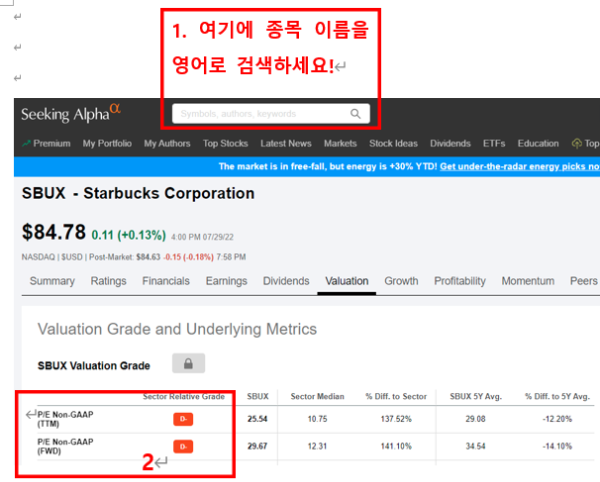Click the SBUX - Starbucks Corporation heading

pos(138,193)
